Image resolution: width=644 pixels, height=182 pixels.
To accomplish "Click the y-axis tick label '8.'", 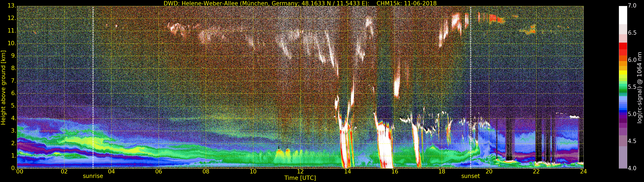I will [x=14, y=68].
